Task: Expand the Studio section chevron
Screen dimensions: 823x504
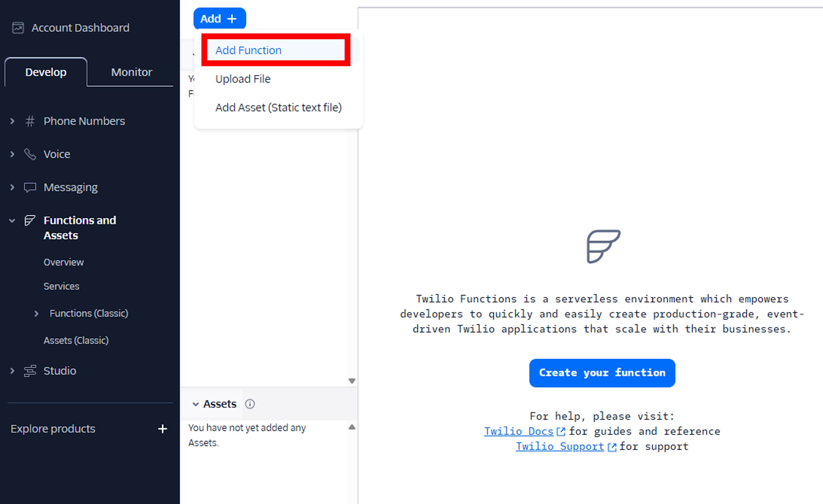Action: coord(12,371)
